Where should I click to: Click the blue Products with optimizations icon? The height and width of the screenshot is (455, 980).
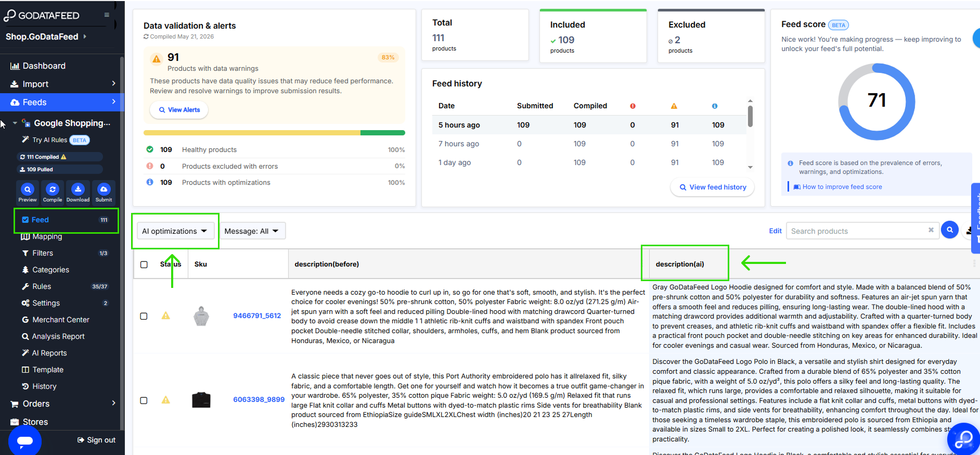point(150,182)
